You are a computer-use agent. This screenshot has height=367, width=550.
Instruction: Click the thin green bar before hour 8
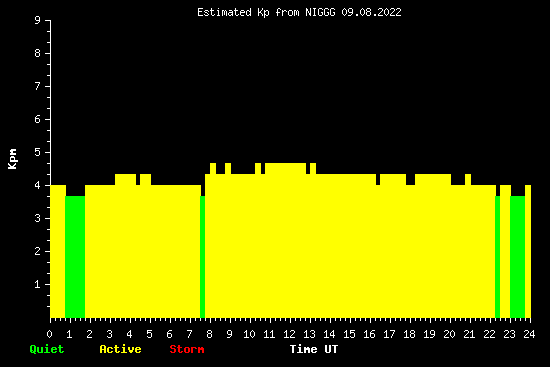tap(202, 257)
